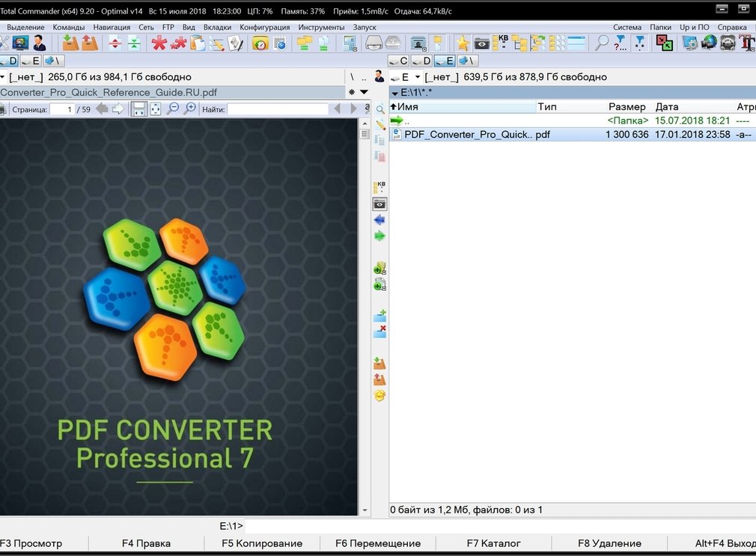Click the calculator icon in toolbar
The width and height of the screenshot is (756, 556).
(x=350, y=43)
